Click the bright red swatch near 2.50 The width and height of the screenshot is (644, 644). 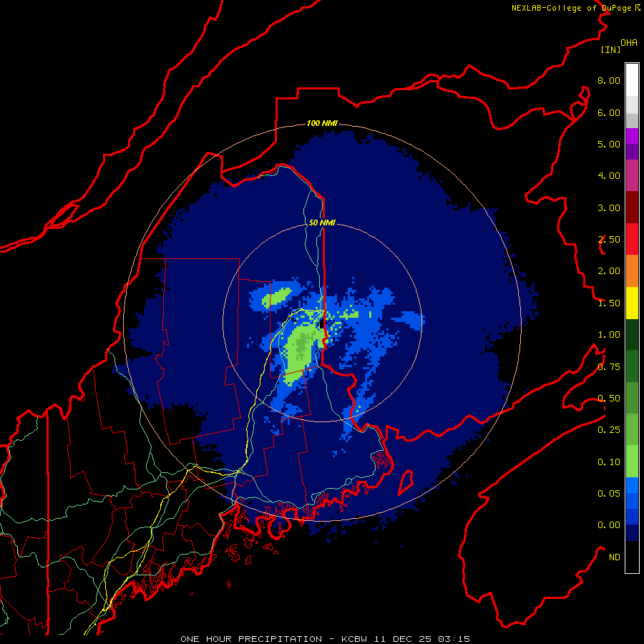tap(632, 239)
